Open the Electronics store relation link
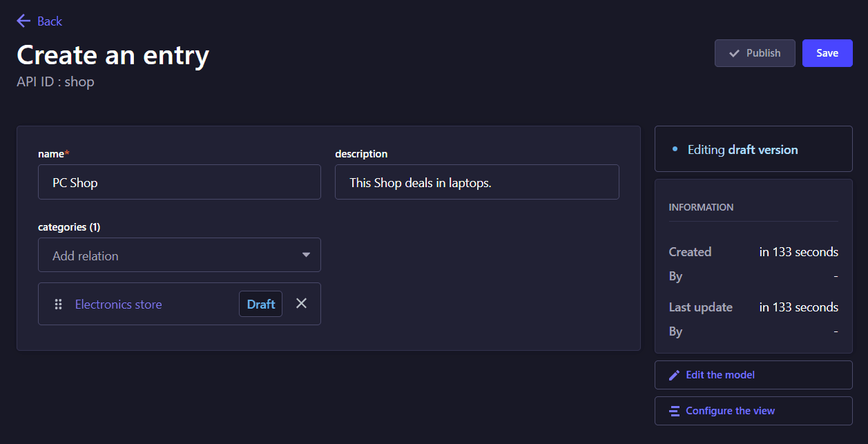This screenshot has width=868, height=444. [118, 305]
